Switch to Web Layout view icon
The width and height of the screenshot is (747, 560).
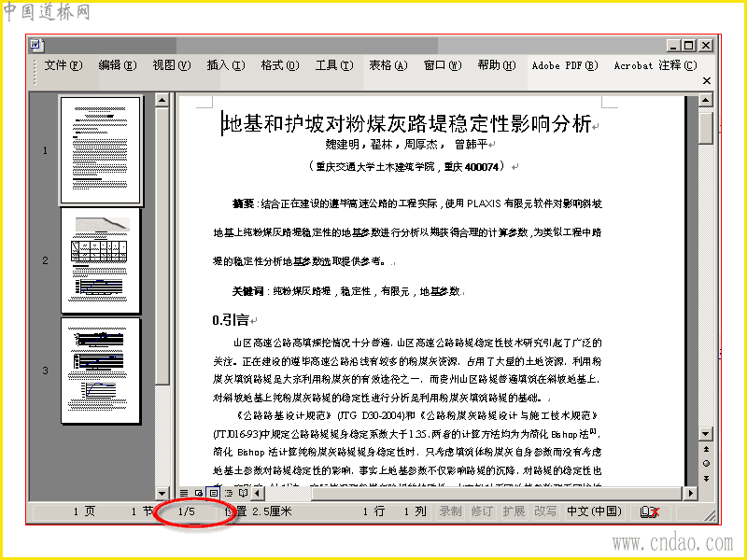click(x=199, y=493)
